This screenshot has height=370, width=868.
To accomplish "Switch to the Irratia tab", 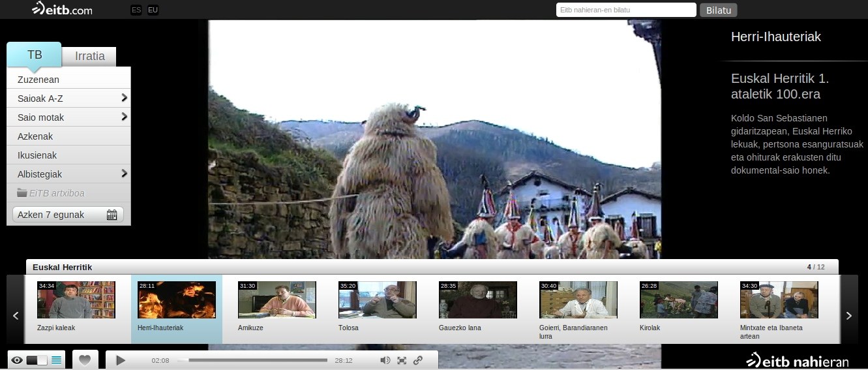I will pos(90,56).
